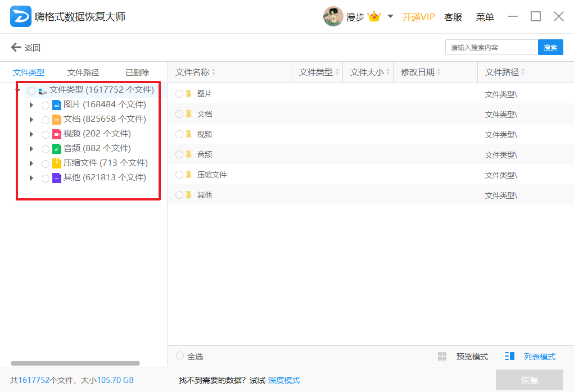Click the 图片 blue picture icon in tree
The width and height of the screenshot is (574, 392).
pyautogui.click(x=57, y=105)
